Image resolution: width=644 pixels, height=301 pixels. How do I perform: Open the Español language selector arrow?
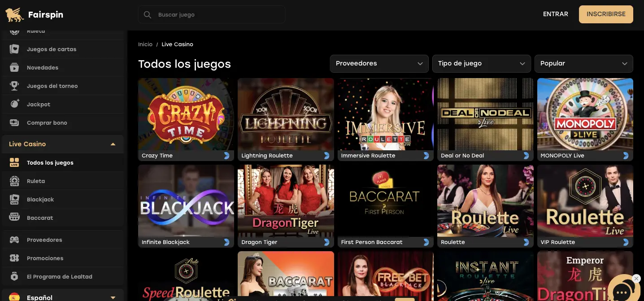click(113, 298)
